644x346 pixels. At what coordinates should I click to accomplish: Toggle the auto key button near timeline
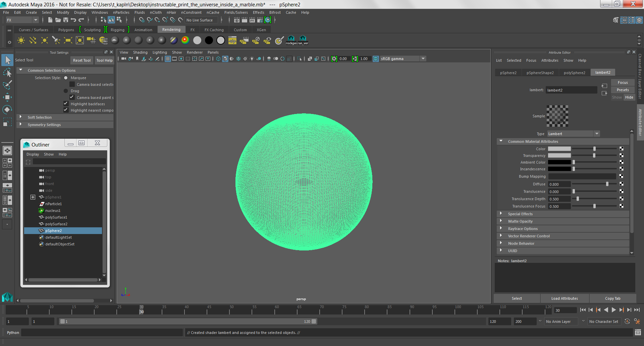click(x=627, y=321)
